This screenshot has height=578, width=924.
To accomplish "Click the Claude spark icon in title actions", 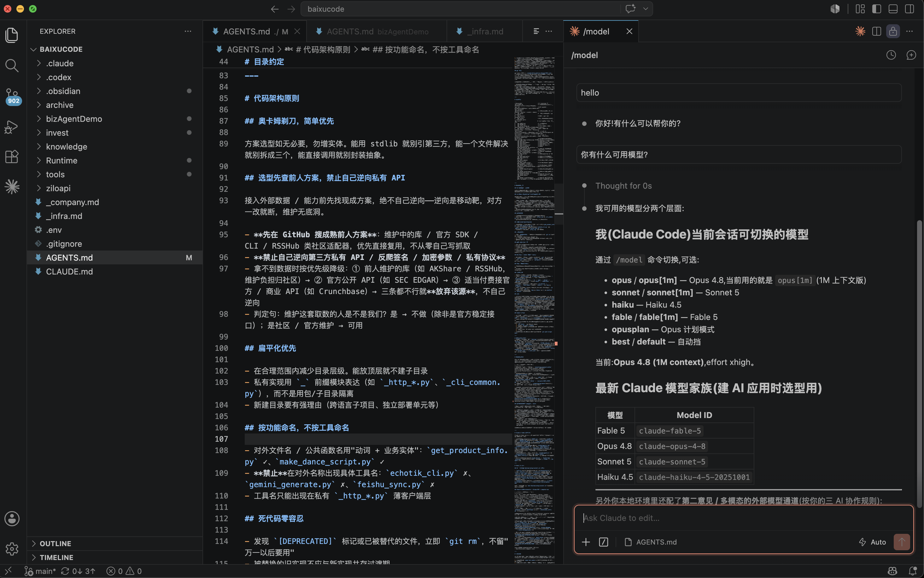I will [860, 31].
